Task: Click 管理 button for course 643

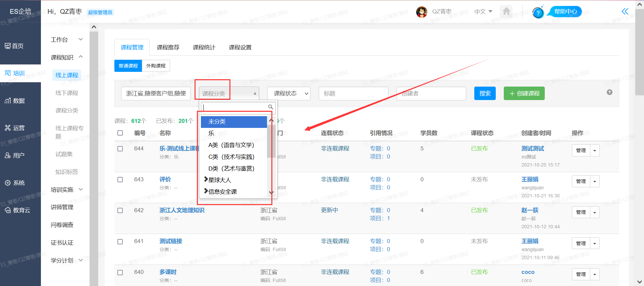Action: 581,181
